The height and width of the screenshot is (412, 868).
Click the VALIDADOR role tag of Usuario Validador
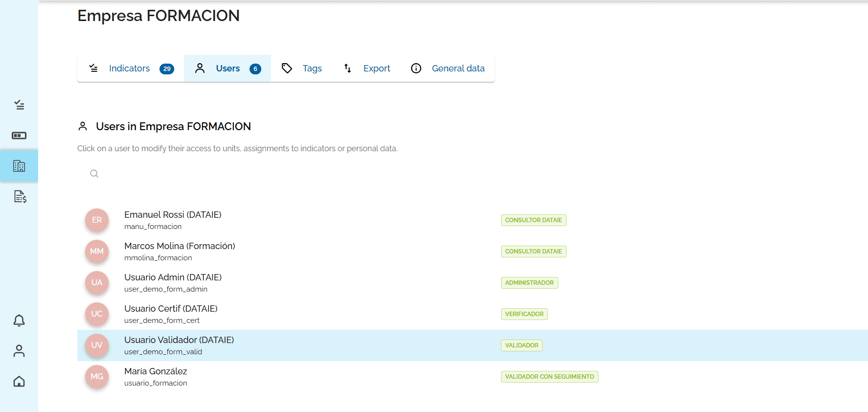pos(522,345)
